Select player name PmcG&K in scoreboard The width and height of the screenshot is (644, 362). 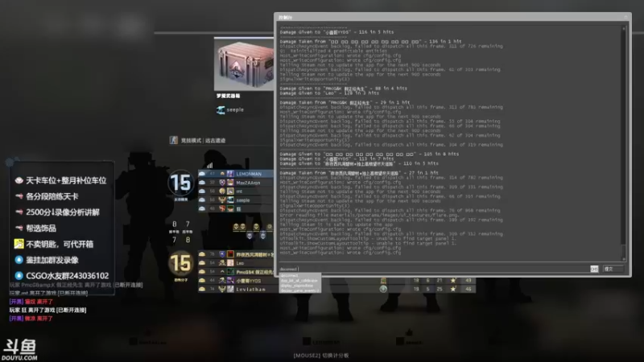[x=254, y=272]
